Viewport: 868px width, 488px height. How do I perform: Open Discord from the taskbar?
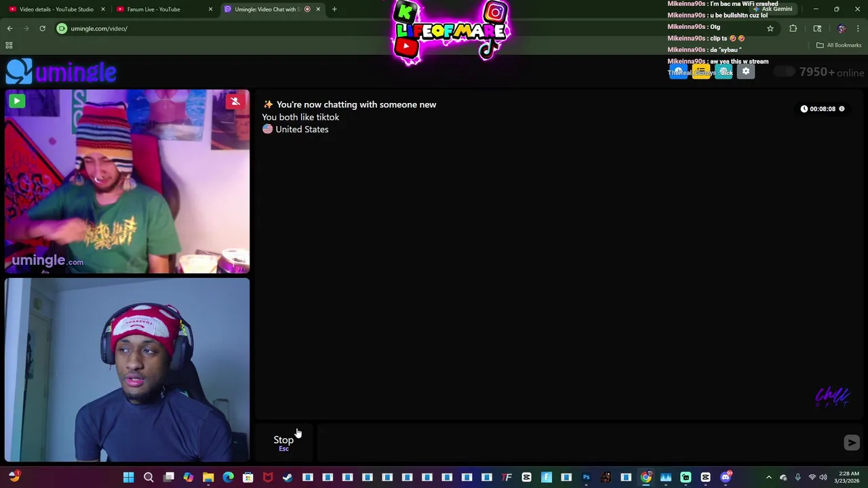point(726,477)
